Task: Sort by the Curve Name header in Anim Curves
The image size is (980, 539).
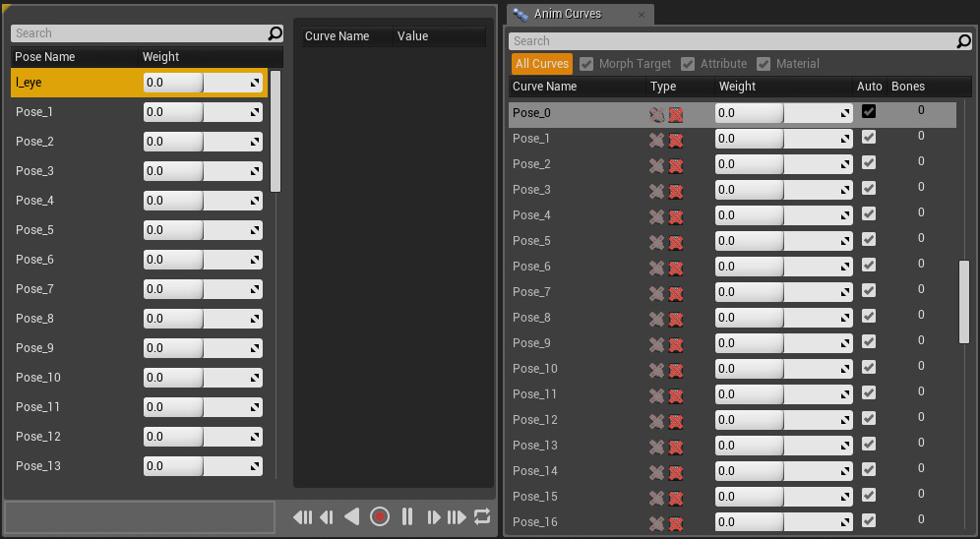Action: [577, 87]
